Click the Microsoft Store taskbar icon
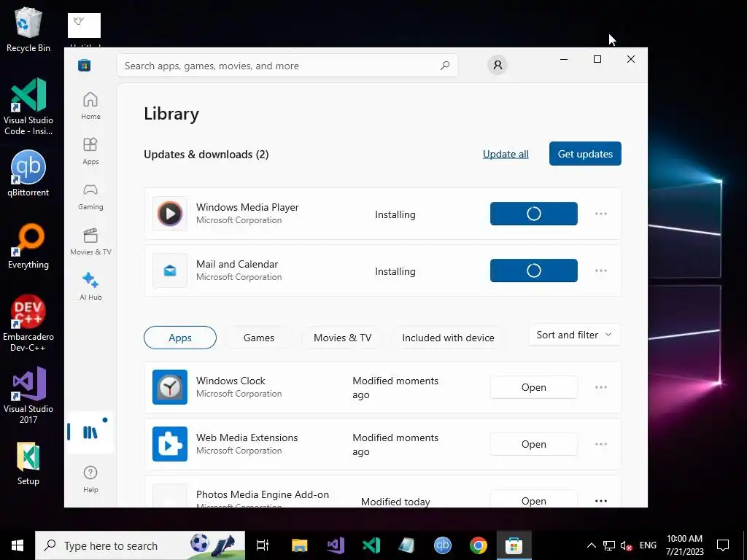 514,545
